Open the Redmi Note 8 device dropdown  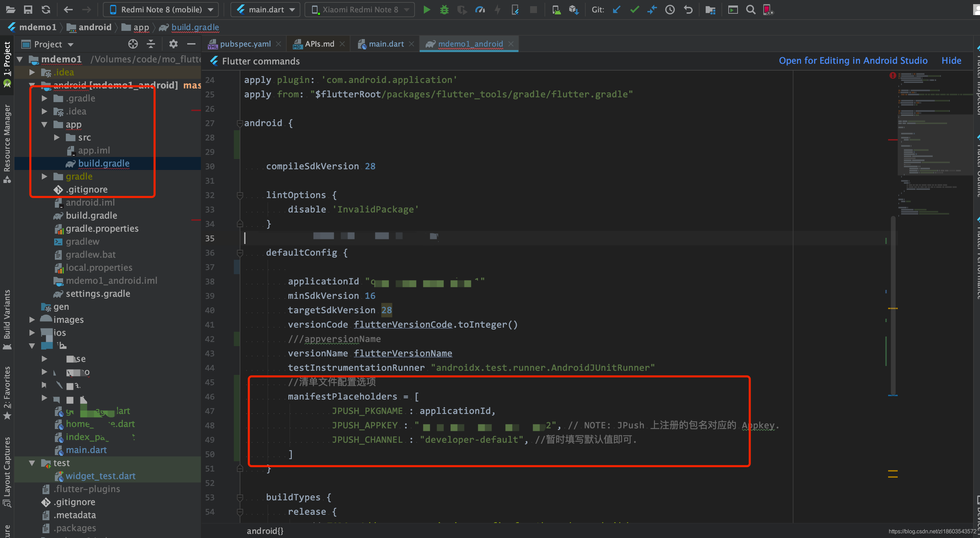pyautogui.click(x=161, y=10)
